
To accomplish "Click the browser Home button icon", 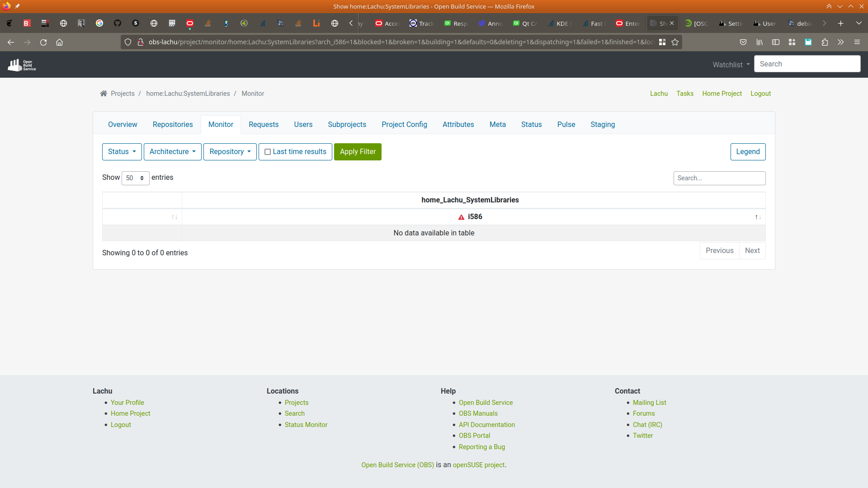I will pos(59,42).
